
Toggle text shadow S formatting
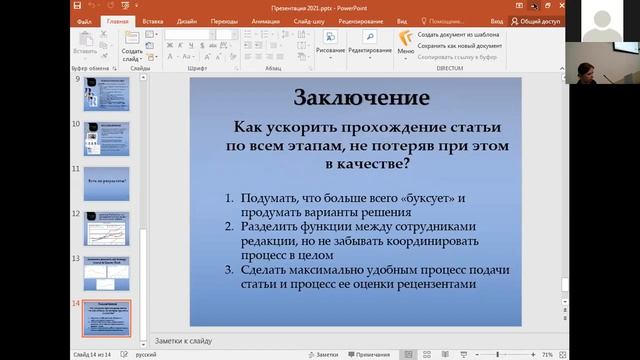202,46
